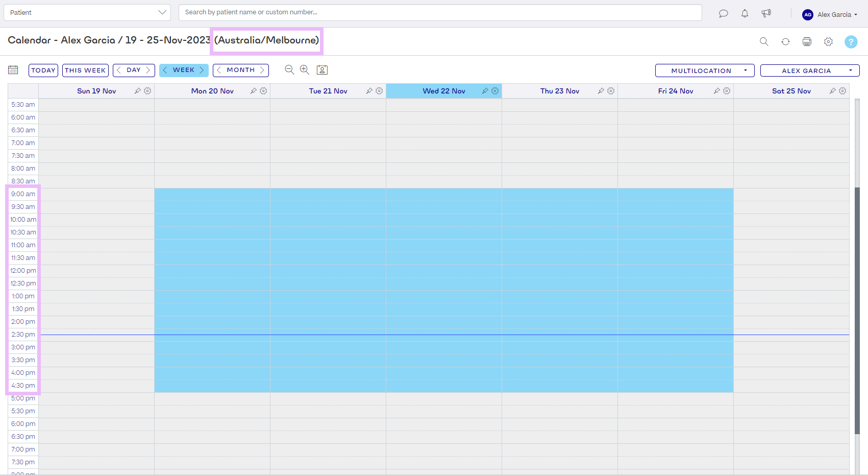Click the practitioner photo view icon
Viewport: 868px width, 475px height.
tap(322, 70)
